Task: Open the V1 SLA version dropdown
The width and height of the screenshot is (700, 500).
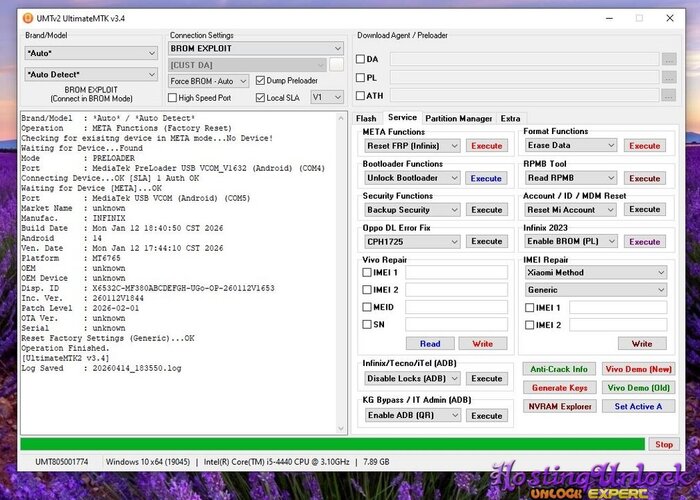Action: tap(327, 97)
